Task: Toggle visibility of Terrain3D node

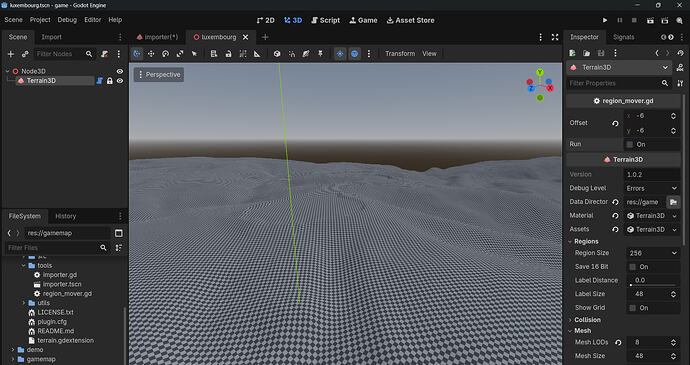Action: coord(120,81)
